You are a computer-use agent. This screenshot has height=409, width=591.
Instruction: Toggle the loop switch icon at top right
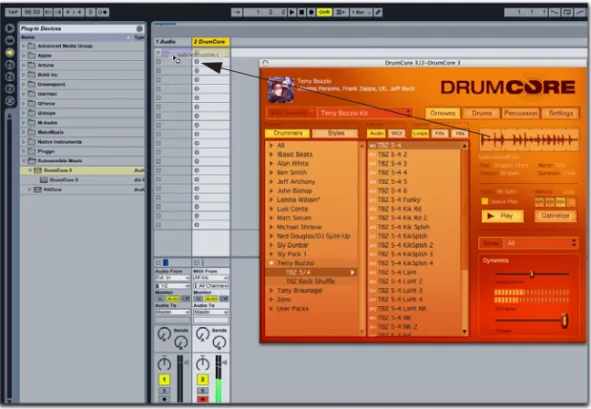click(x=567, y=12)
